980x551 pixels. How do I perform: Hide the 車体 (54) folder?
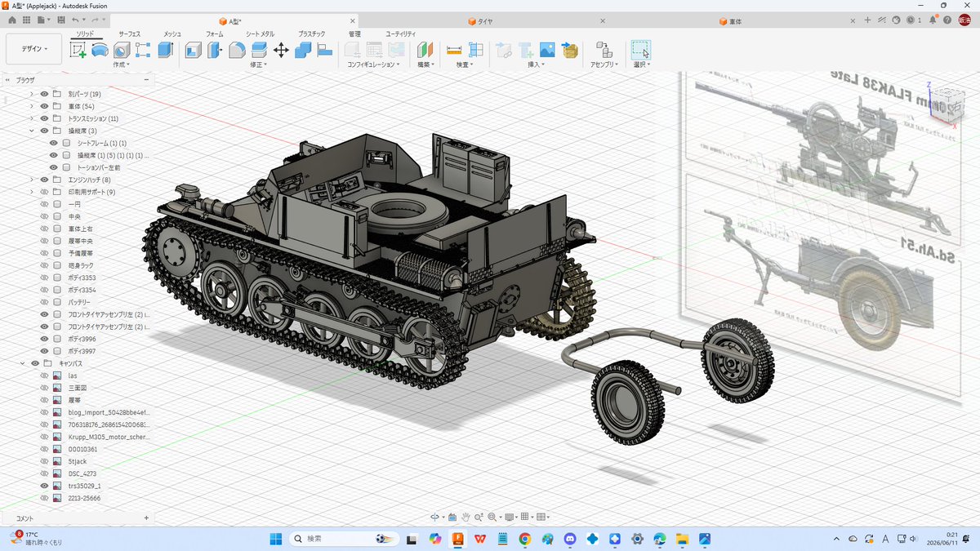[x=44, y=106]
